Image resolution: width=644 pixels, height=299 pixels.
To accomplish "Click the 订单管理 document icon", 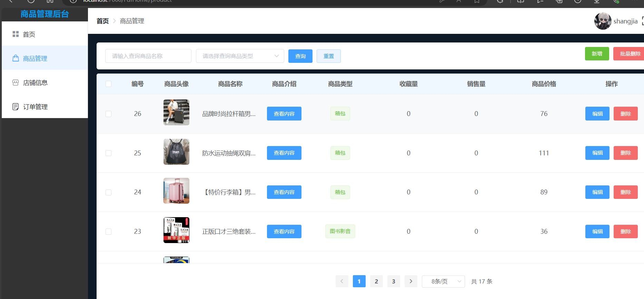I will pyautogui.click(x=16, y=107).
